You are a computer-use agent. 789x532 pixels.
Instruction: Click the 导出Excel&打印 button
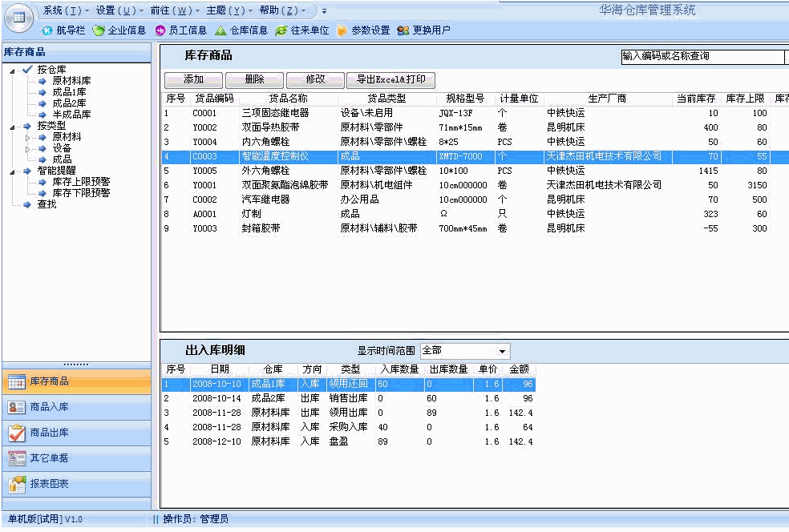(390, 80)
